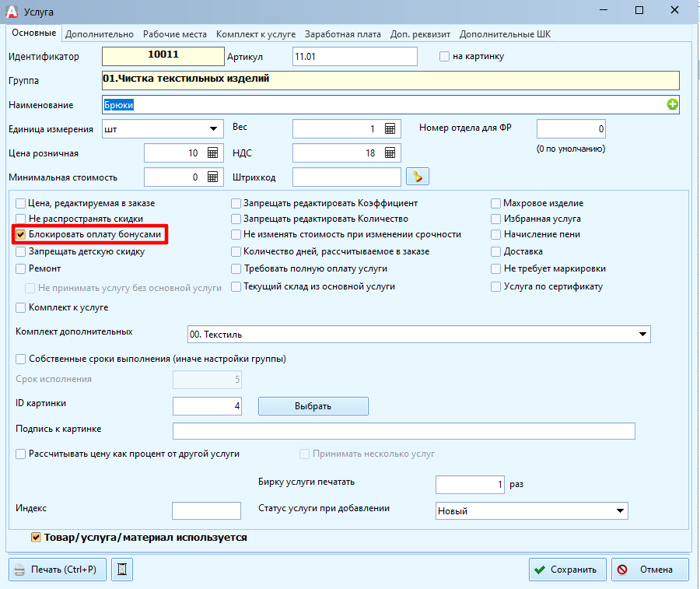700x589 pixels.
Task: Uncheck Блокировать оплату бонусами
Action: (22, 234)
